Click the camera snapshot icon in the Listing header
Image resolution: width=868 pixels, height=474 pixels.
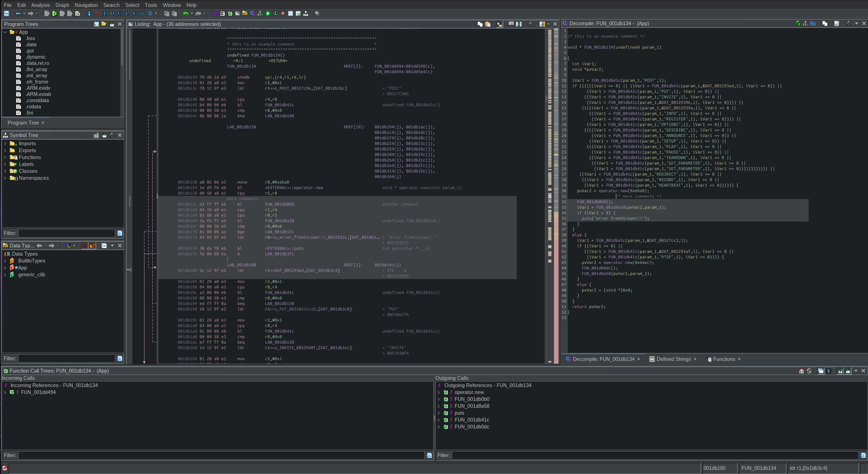click(x=531, y=24)
